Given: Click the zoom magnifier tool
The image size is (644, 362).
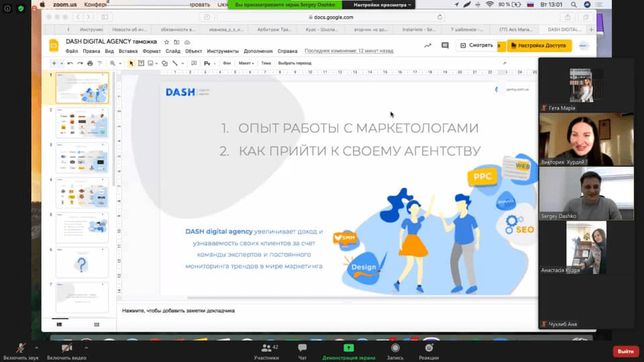Looking at the screenshot, I should 113,63.
